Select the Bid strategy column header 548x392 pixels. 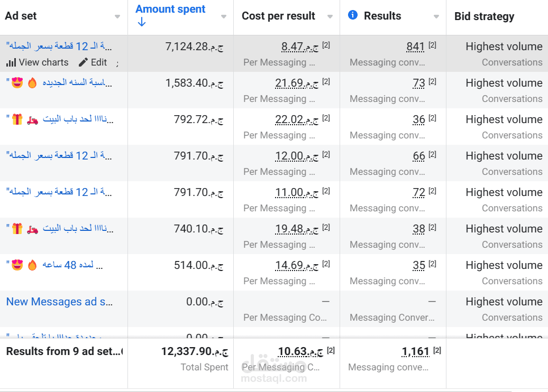click(484, 16)
